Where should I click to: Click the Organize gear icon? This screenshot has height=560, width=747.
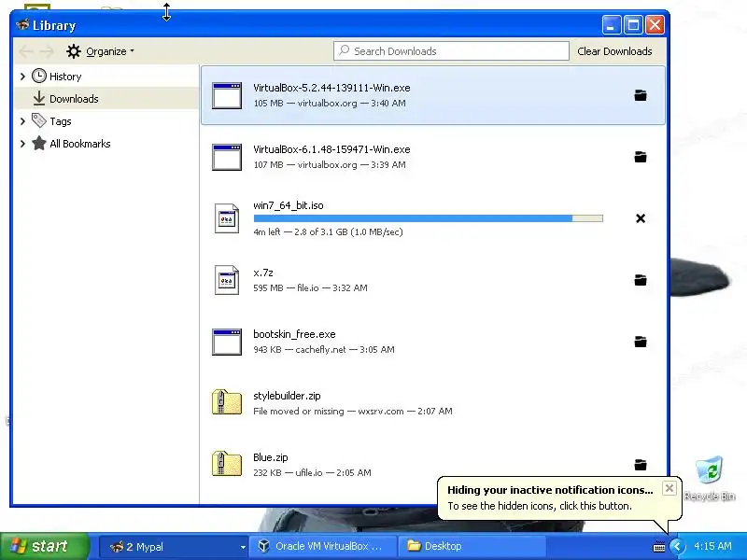point(74,51)
